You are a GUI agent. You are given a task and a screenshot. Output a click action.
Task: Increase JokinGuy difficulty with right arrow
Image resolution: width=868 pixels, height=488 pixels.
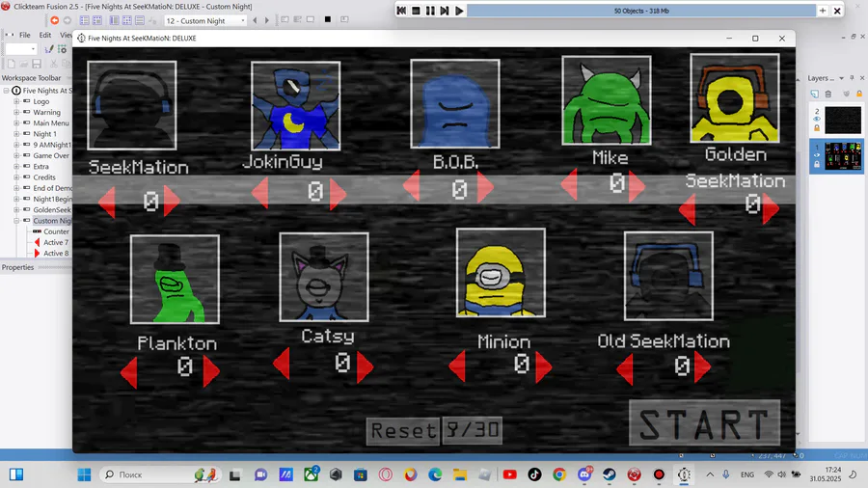[338, 194]
